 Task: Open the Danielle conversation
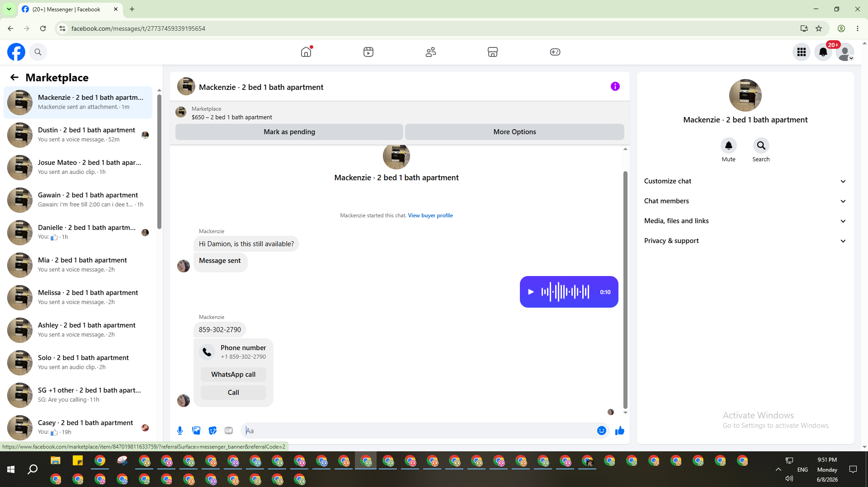pos(78,232)
